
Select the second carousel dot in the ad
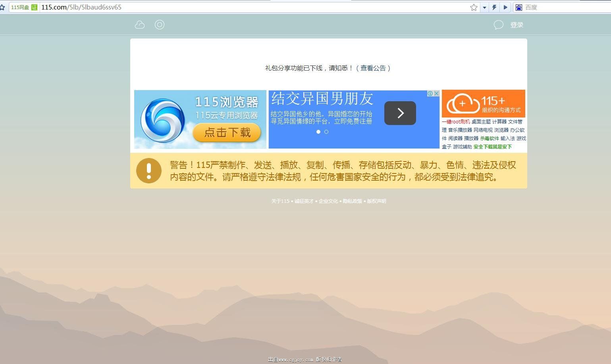point(326,132)
